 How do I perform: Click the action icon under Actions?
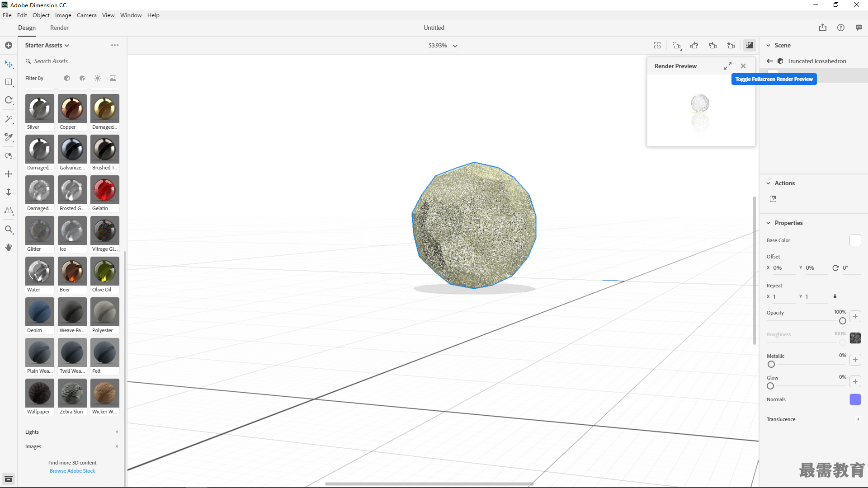click(773, 199)
